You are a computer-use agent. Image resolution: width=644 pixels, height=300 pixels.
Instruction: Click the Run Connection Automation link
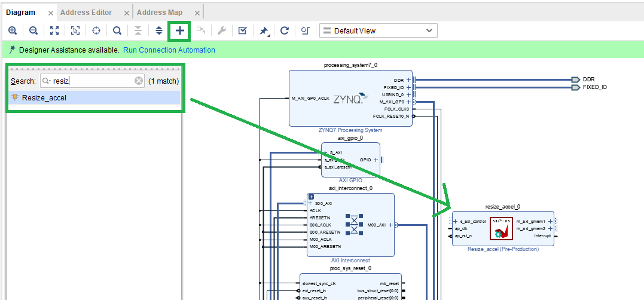[x=169, y=50]
